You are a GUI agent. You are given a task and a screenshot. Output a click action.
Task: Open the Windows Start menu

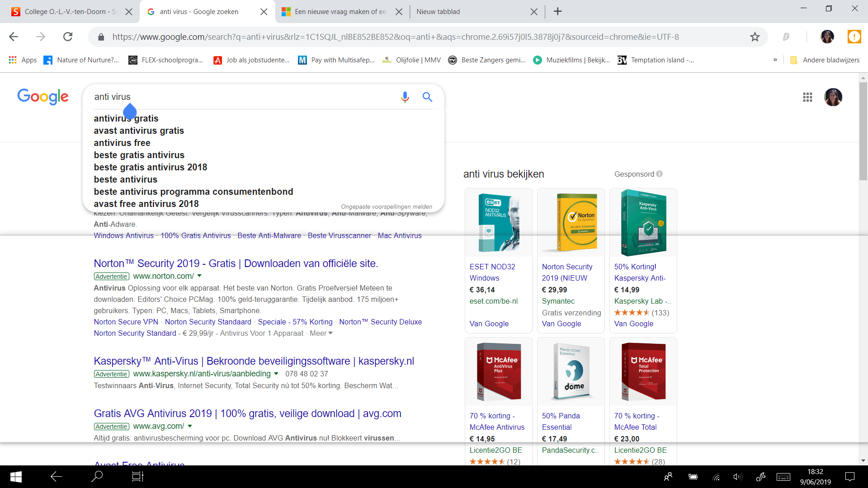click(x=16, y=477)
